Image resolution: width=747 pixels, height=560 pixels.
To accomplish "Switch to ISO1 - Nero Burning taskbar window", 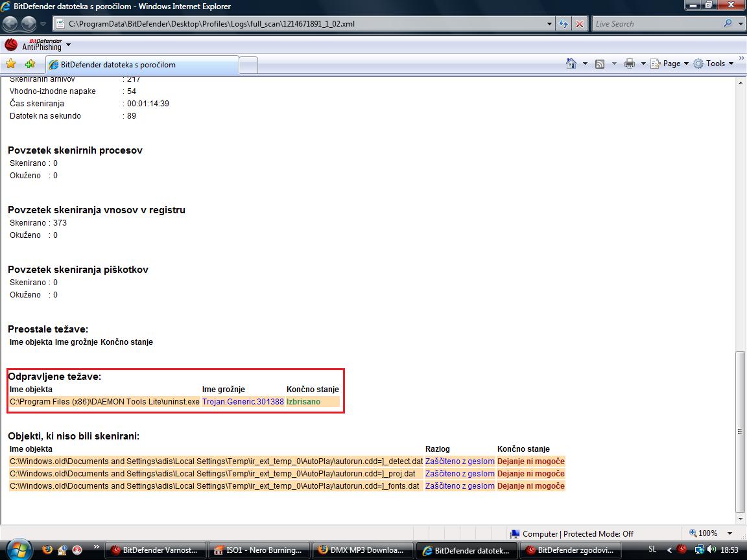I will tap(259, 550).
